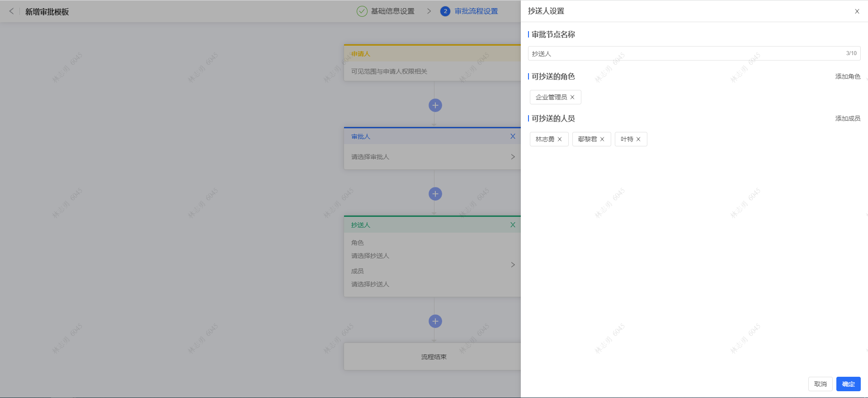Screen dimensions: 868x398
Task: Click the step number 2 circle
Action: pyautogui.click(x=445, y=11)
